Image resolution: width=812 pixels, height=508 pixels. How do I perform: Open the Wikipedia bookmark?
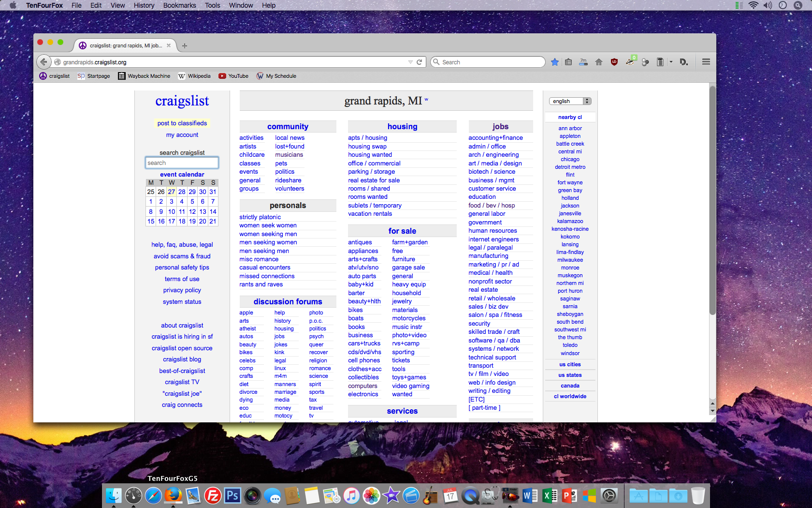(x=194, y=76)
